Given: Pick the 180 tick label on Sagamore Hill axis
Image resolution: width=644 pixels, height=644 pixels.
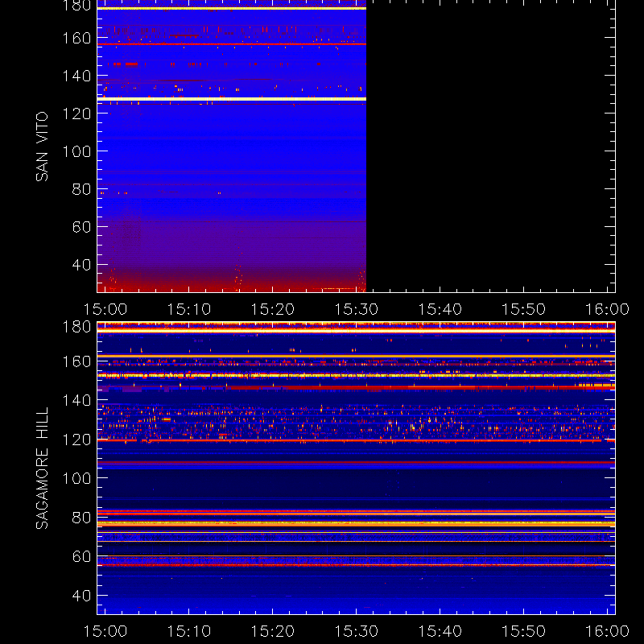Looking at the screenshot, I should 76,327.
